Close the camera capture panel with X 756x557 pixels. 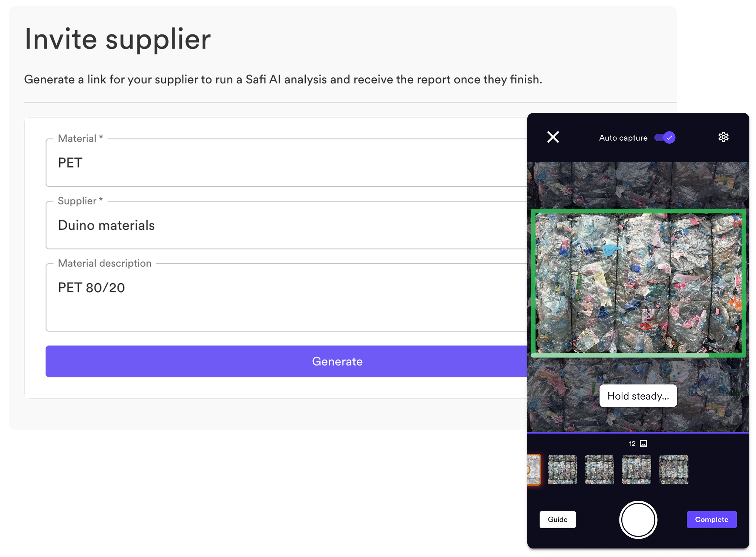click(x=553, y=137)
